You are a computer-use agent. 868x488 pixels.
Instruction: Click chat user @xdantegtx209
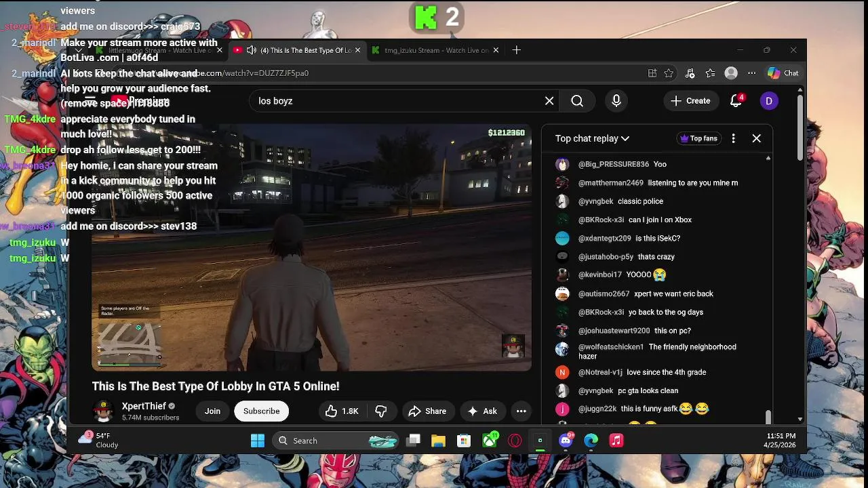tap(605, 239)
